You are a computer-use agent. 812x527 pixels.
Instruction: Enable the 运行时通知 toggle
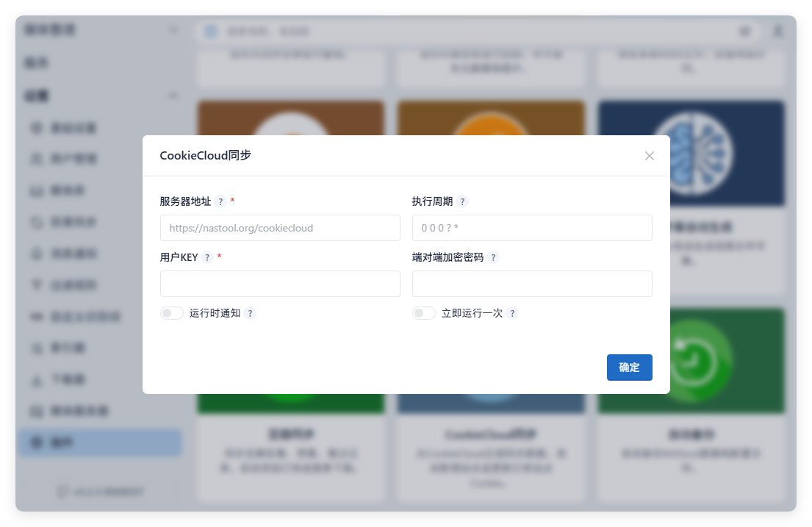click(x=171, y=312)
